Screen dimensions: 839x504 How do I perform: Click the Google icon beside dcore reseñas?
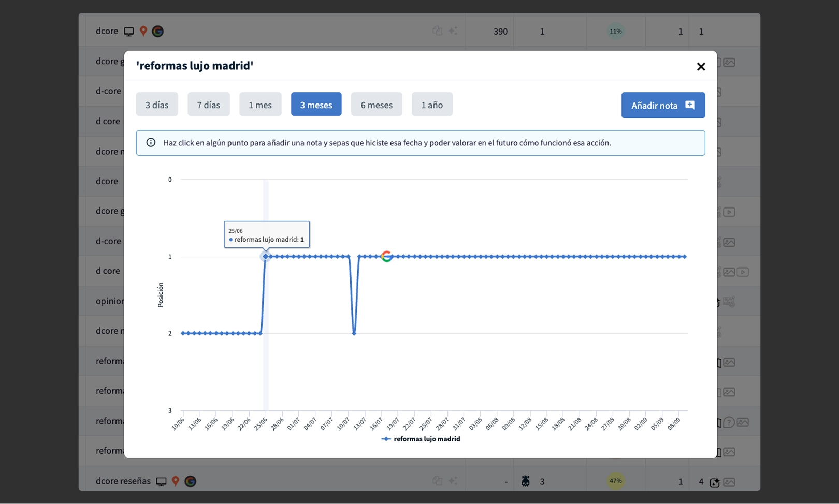point(191,481)
